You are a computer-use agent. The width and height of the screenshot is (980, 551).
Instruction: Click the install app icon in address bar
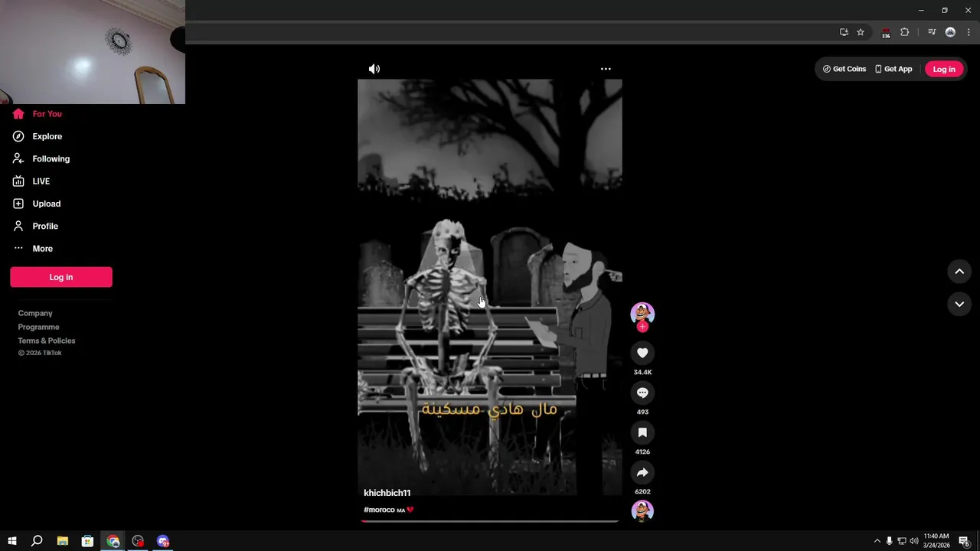tap(844, 32)
